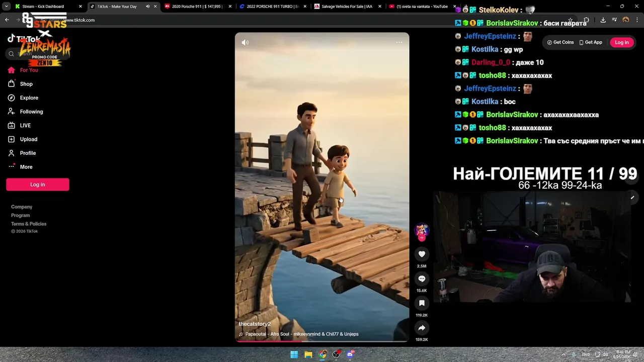Viewport: 644px width, 362px height.
Task: Click the 15.6K comments count
Action: click(x=422, y=291)
